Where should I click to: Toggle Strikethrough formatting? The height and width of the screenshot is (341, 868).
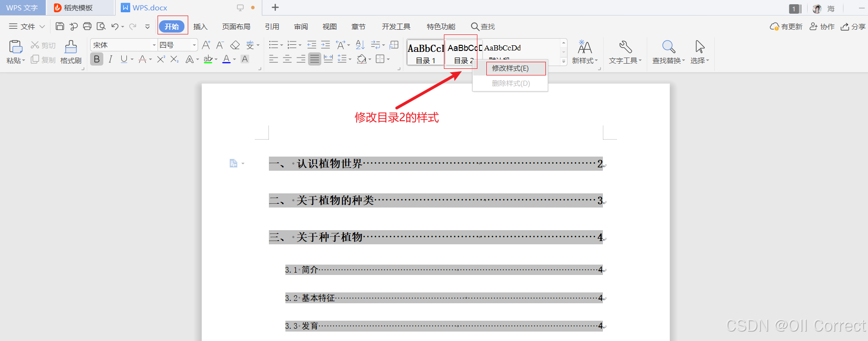pos(142,59)
